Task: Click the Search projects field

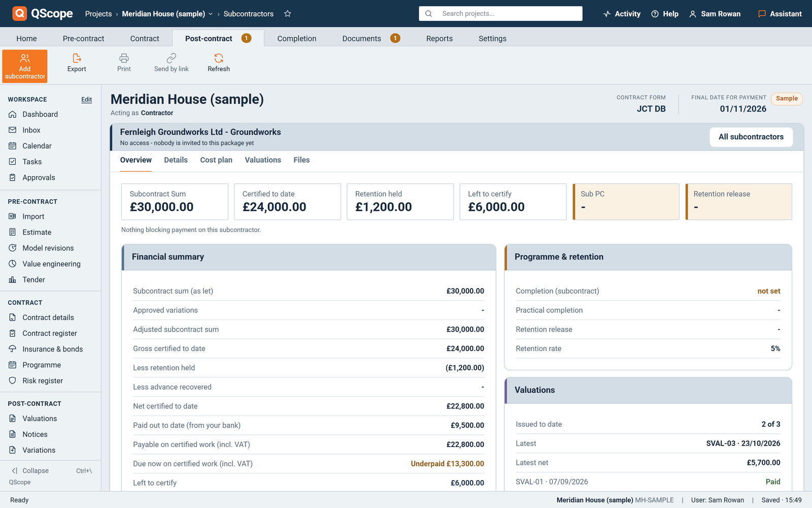Action: point(500,14)
